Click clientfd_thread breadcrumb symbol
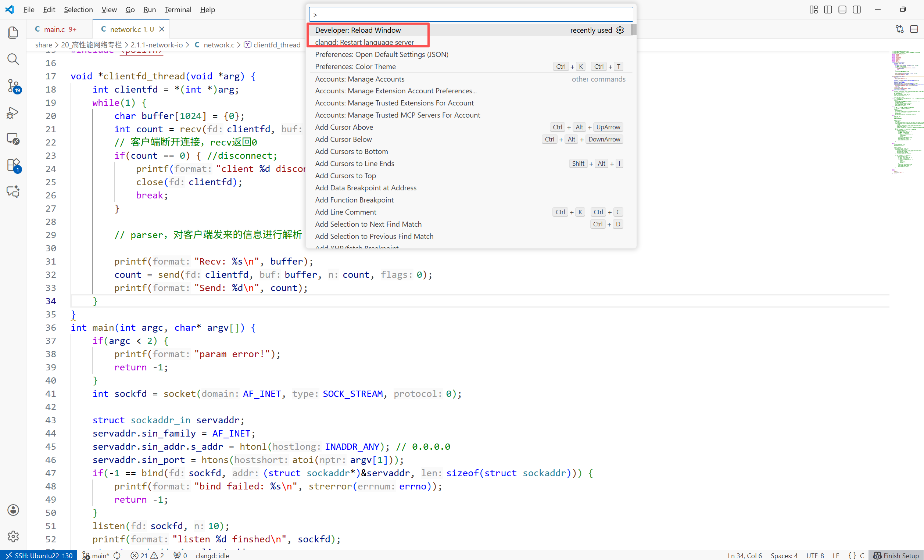The width and height of the screenshot is (924, 560). click(276, 45)
